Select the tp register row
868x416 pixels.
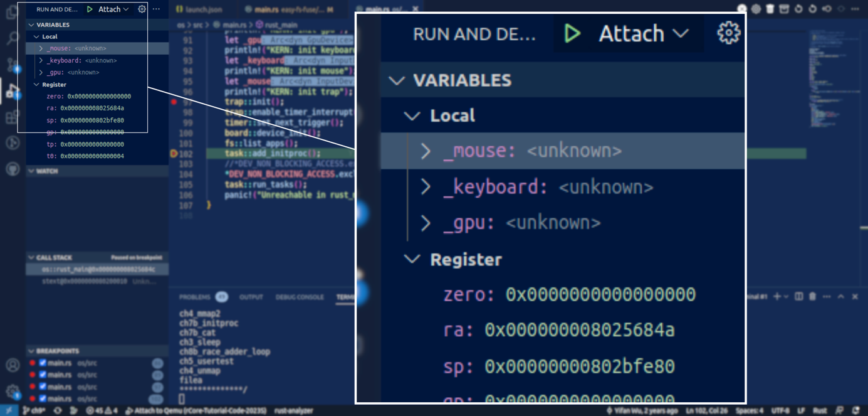[97, 144]
